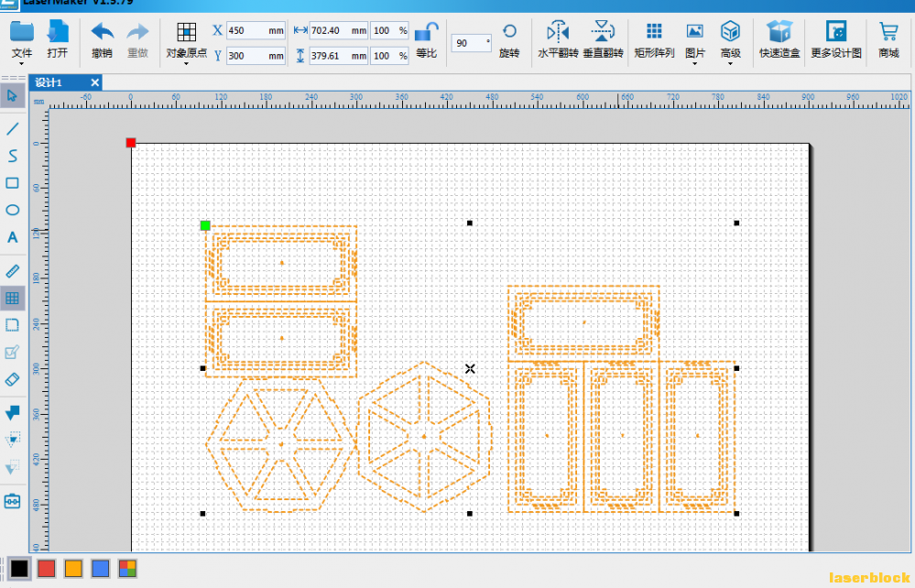Screen dimensions: 915x588
Task: Click the 垂直翻转 vertical flip icon
Action: click(x=603, y=31)
